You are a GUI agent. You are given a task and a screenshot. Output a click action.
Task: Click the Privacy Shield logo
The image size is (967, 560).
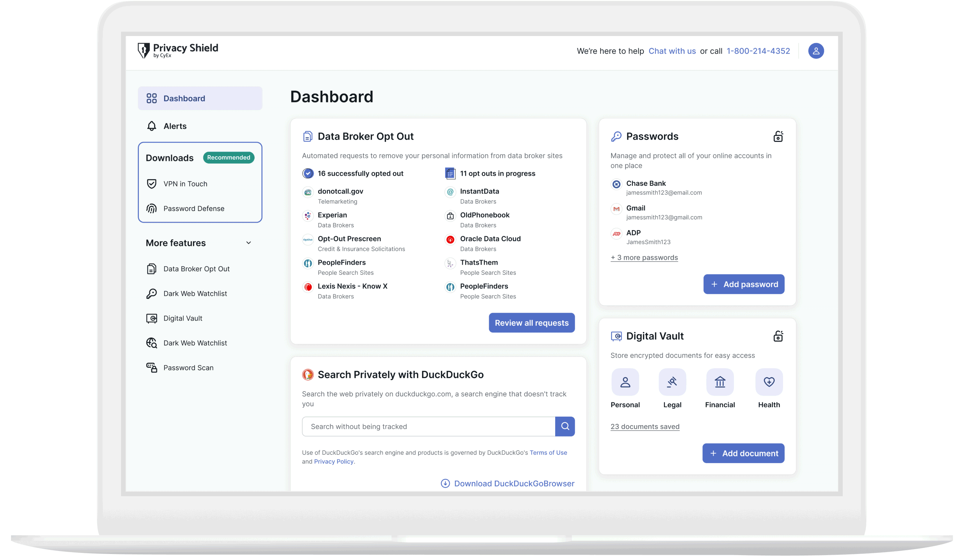tap(178, 51)
